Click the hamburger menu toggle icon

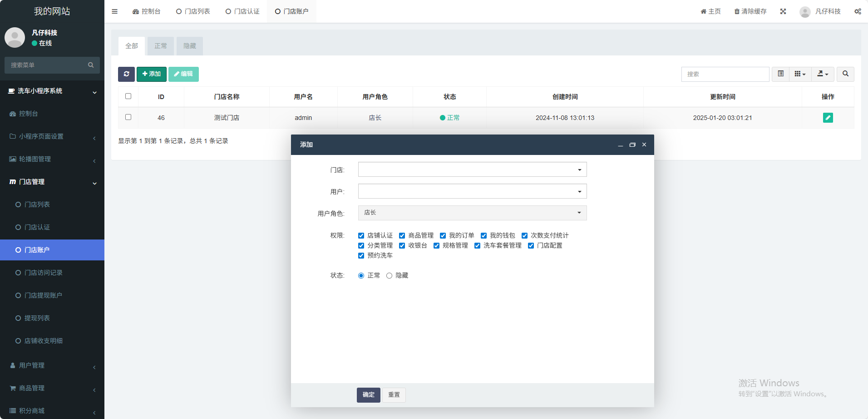[x=115, y=11]
